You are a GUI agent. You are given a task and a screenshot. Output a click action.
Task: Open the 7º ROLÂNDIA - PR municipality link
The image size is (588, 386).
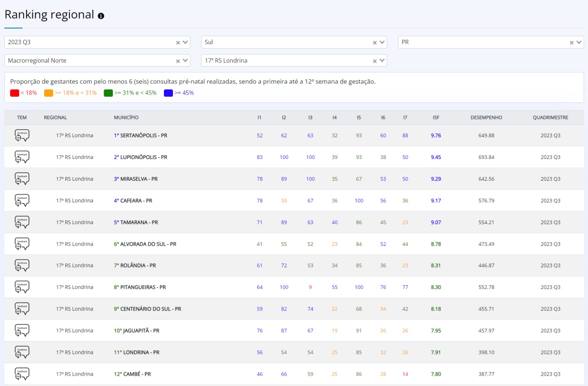[x=135, y=265]
